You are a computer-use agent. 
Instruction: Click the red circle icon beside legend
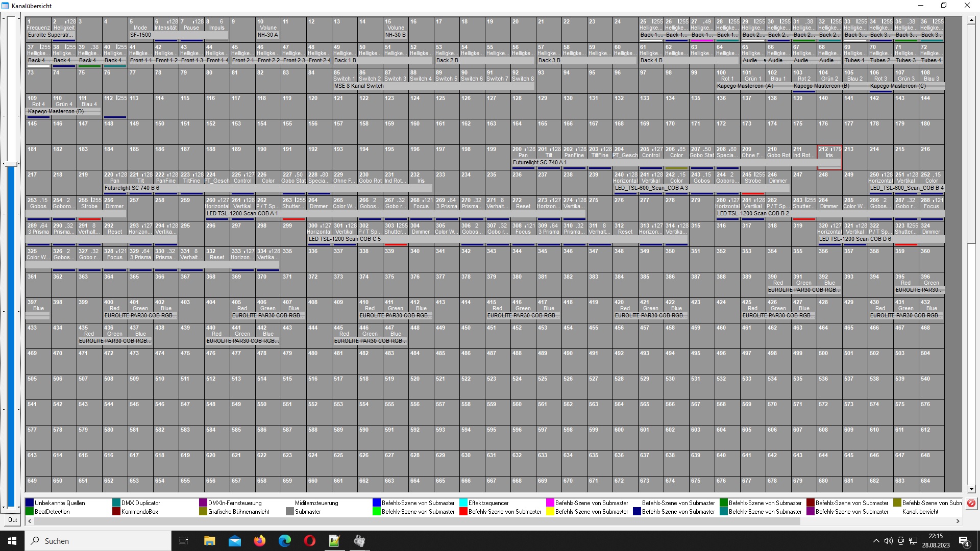click(971, 503)
